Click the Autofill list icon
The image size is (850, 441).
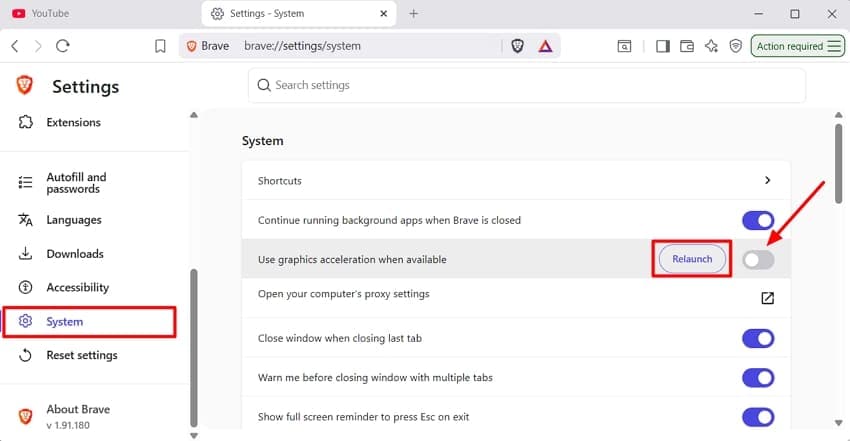tap(25, 182)
